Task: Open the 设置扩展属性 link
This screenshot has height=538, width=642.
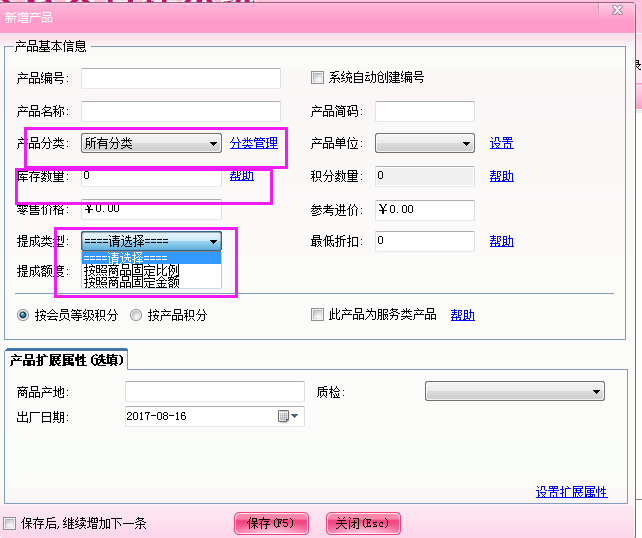Action: [572, 492]
